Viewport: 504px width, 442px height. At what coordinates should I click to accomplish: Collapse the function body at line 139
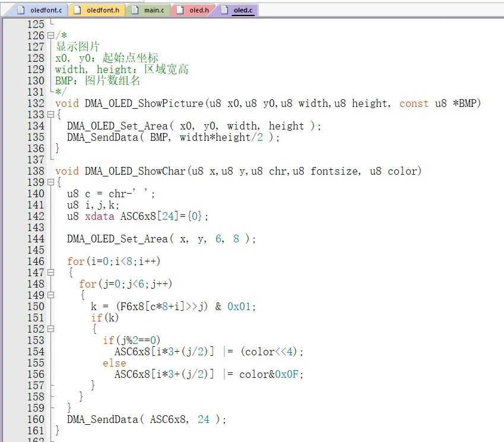coord(50,182)
